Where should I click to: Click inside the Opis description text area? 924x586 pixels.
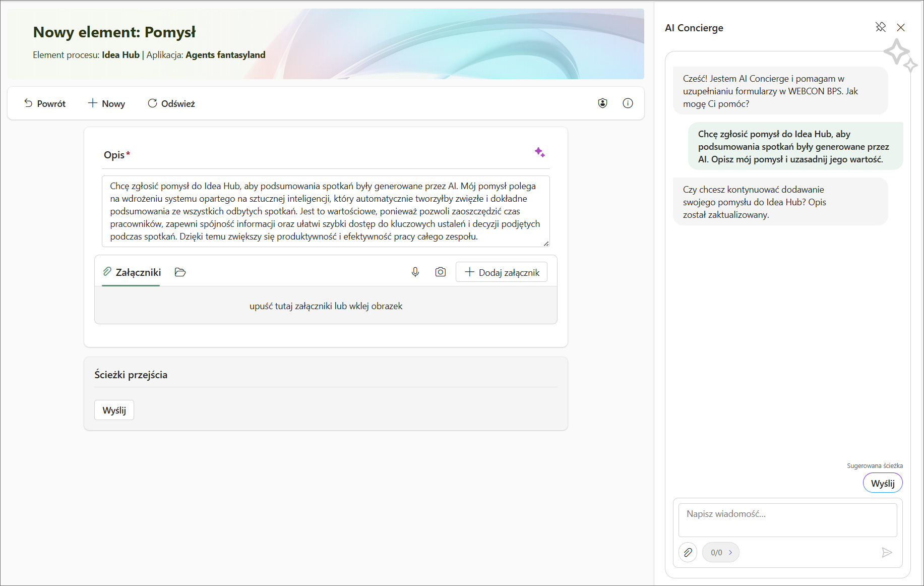click(325, 211)
